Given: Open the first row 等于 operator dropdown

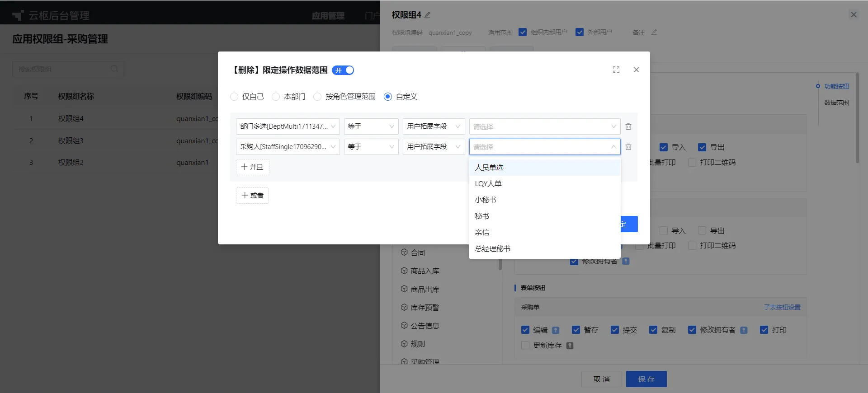Looking at the screenshot, I should [x=371, y=126].
